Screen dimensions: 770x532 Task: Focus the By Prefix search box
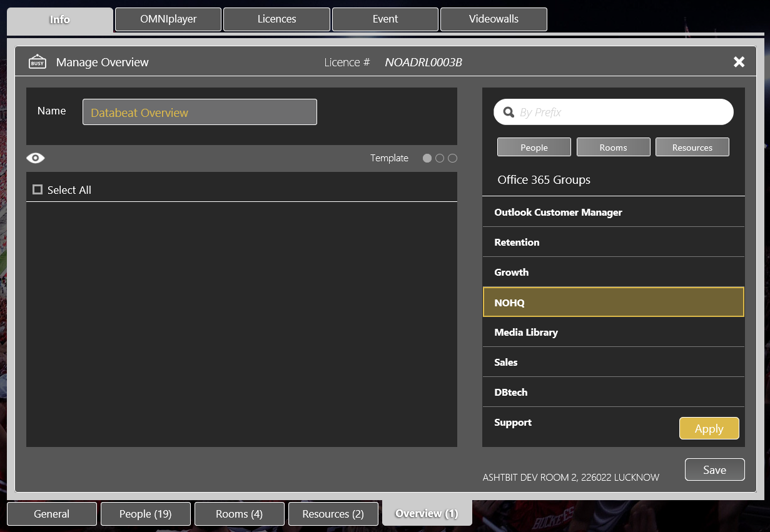(614, 113)
